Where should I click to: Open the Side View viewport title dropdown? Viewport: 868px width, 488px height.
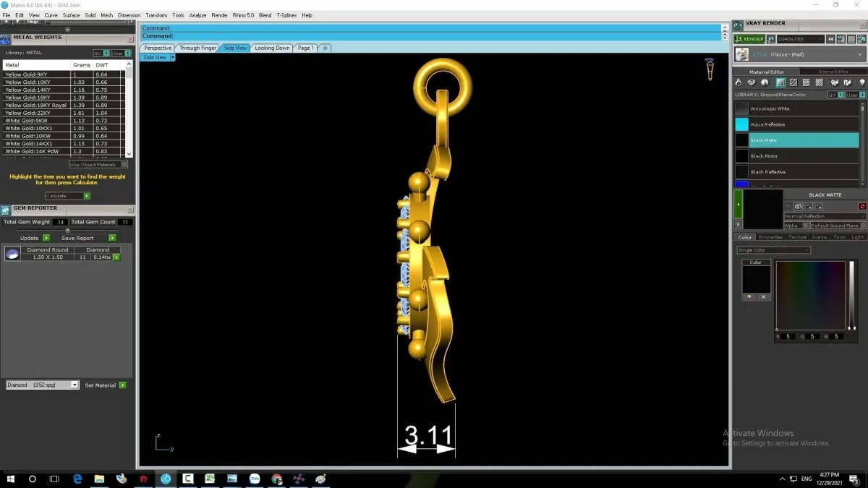coord(172,57)
